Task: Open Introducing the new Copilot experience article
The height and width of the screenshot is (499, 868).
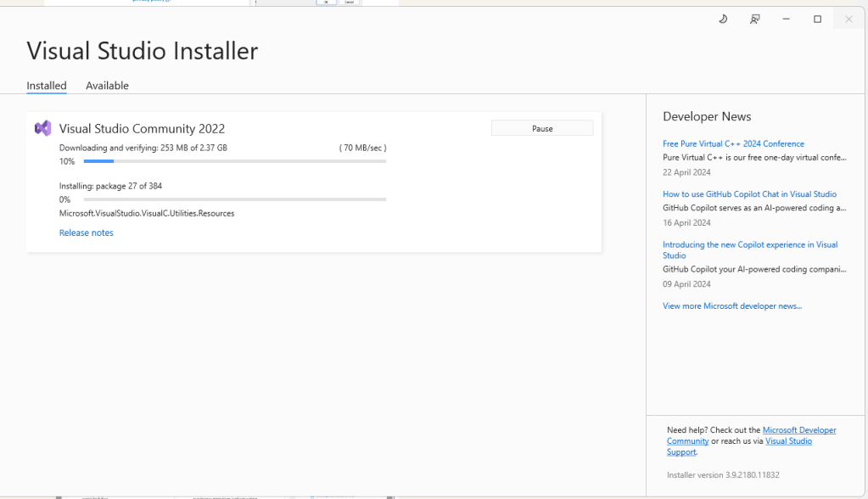Action: (750, 249)
